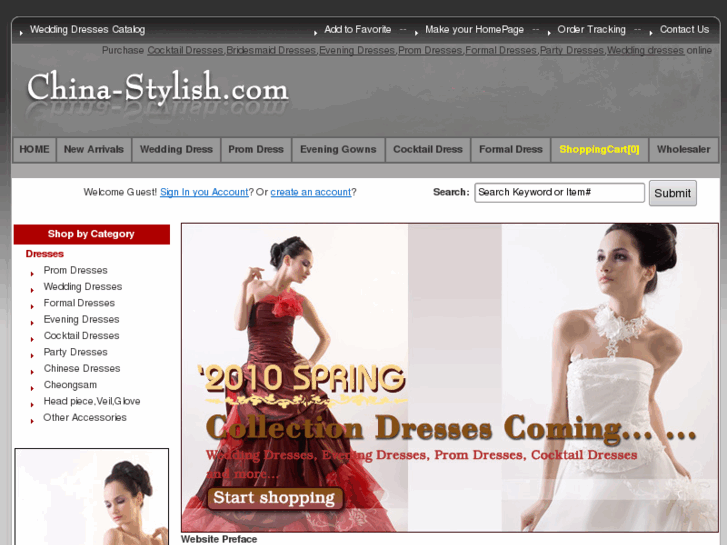Viewport: 727px width, 545px height.
Task: Go to the HOME tab
Action: [x=34, y=150]
